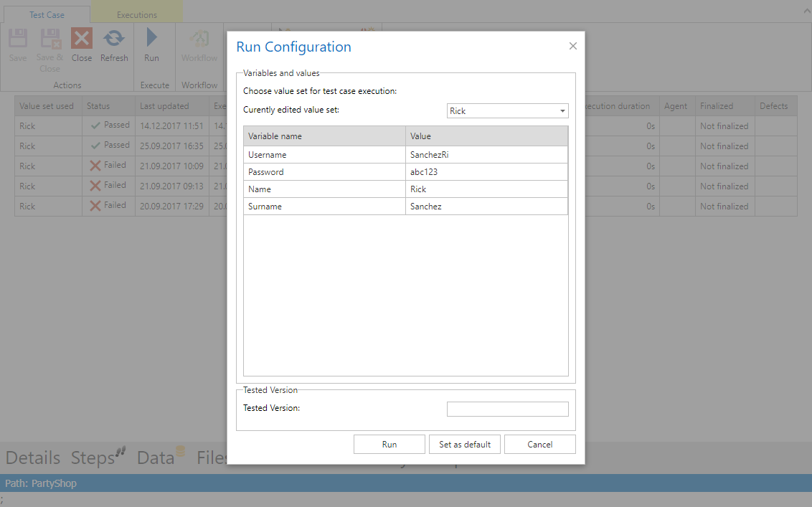Click the Refresh icon in the ribbon
The image size is (812, 507).
coord(114,39)
